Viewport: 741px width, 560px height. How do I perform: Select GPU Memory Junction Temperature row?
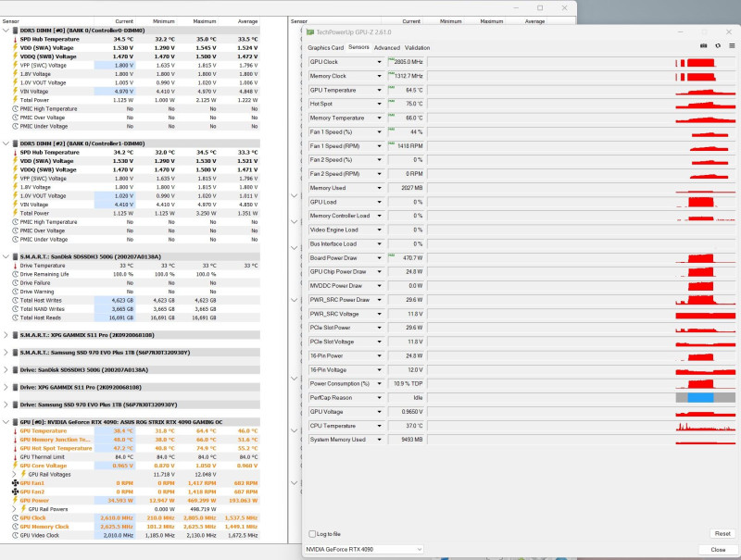coord(130,440)
